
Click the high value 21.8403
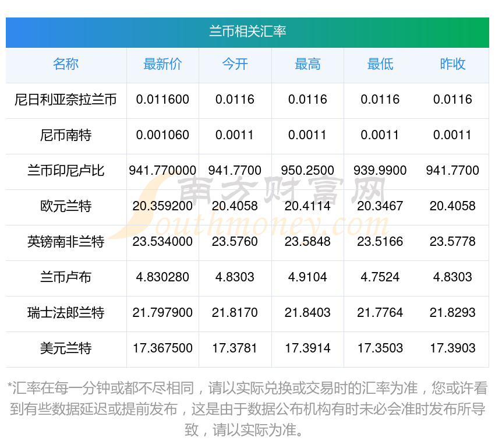coord(307,313)
